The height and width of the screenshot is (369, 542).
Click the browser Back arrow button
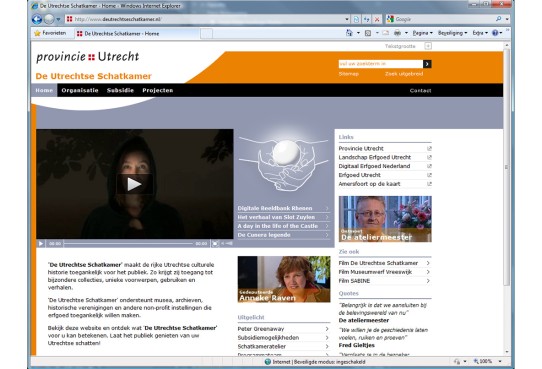37,19
